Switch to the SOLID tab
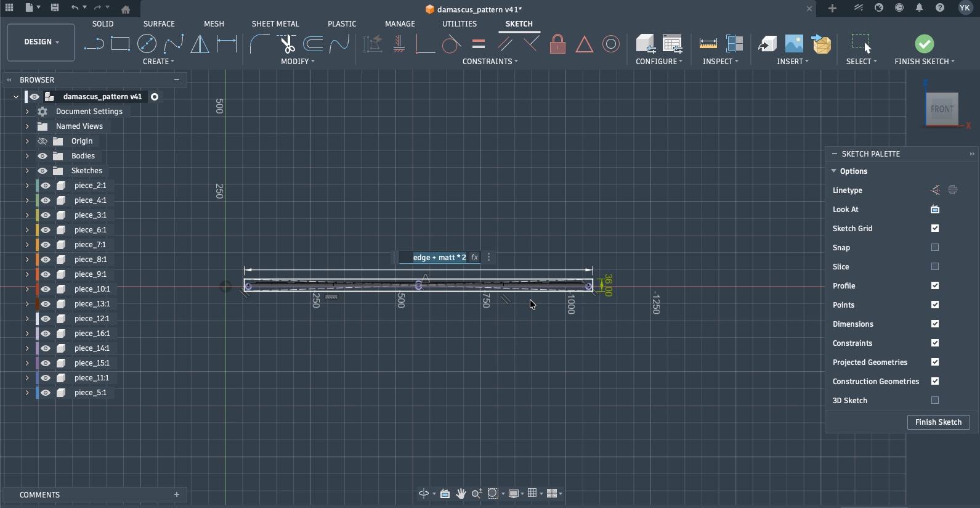Screen dimensions: 980x508 coord(103,24)
